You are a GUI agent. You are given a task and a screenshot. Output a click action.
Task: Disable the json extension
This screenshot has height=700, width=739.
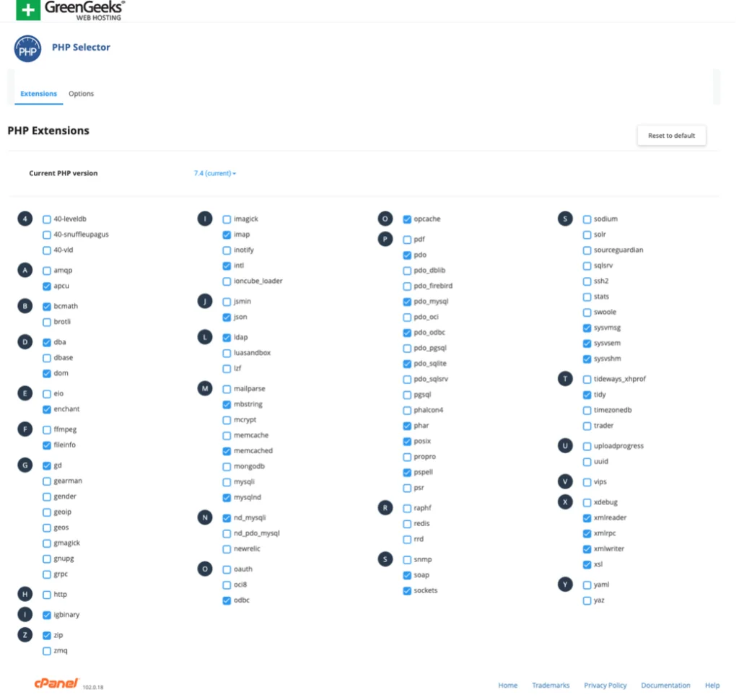[x=227, y=318]
